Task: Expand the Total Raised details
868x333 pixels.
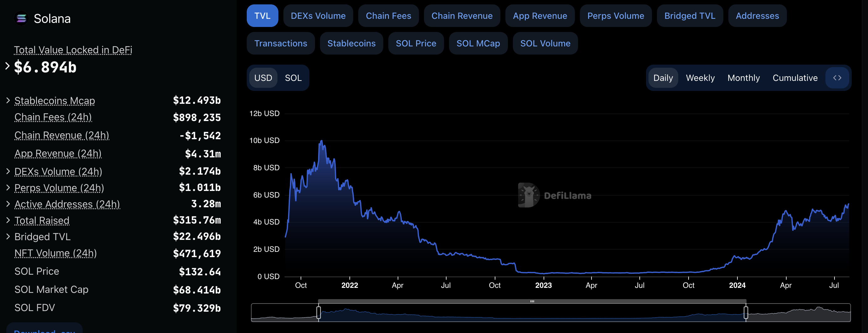Action: click(x=8, y=220)
